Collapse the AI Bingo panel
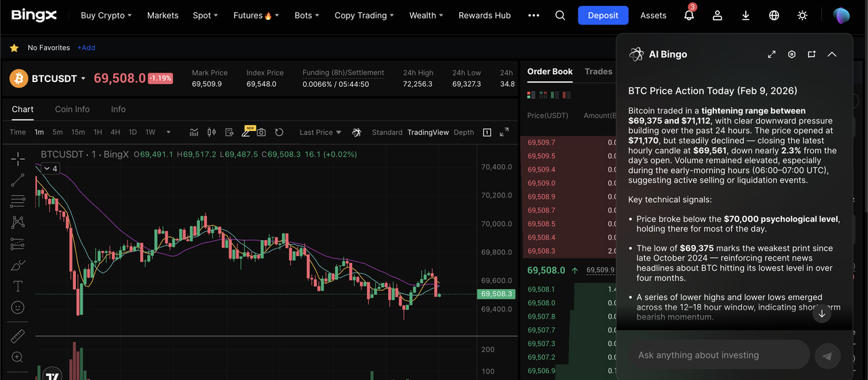The height and width of the screenshot is (380, 868). [832, 54]
